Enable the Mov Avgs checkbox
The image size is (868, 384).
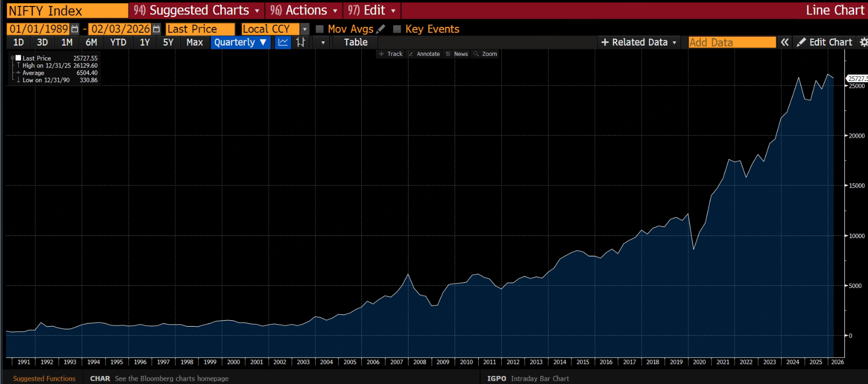click(320, 29)
